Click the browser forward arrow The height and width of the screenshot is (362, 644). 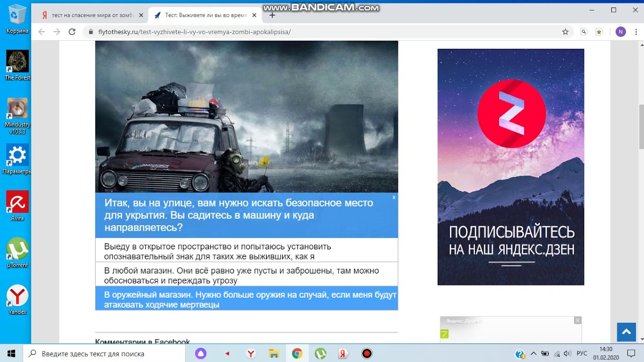coord(57,32)
